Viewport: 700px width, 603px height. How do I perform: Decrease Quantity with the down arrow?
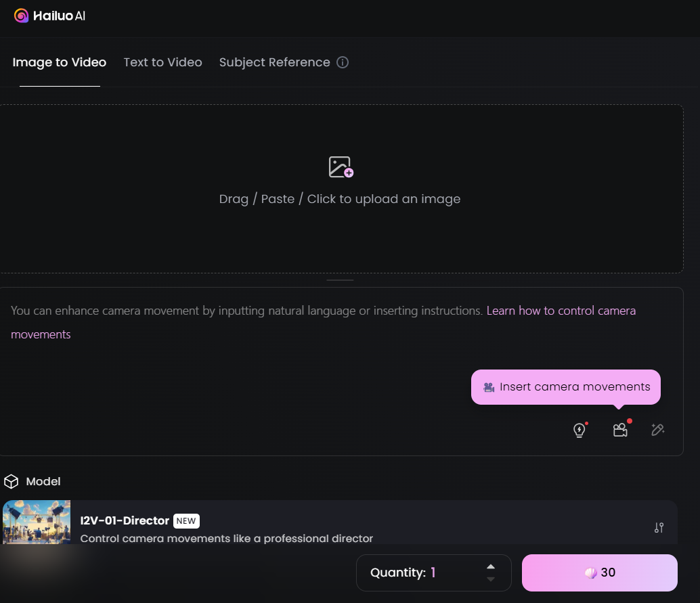click(x=491, y=579)
